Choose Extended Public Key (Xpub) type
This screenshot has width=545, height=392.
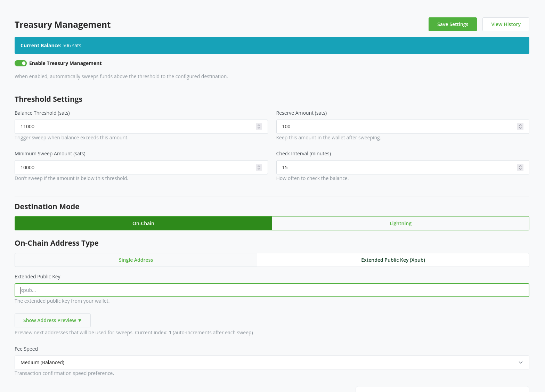tap(393, 260)
